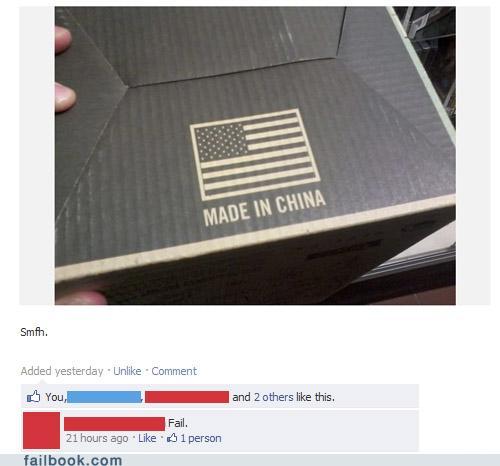Image resolution: width=500 pixels, height=466 pixels.
Task: Click the thumbs-up icon beside likes summary
Action: click(x=33, y=397)
